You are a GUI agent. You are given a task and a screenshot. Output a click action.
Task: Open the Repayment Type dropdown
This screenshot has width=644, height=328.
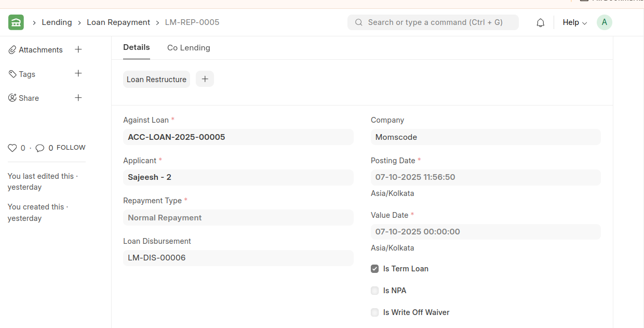238,218
